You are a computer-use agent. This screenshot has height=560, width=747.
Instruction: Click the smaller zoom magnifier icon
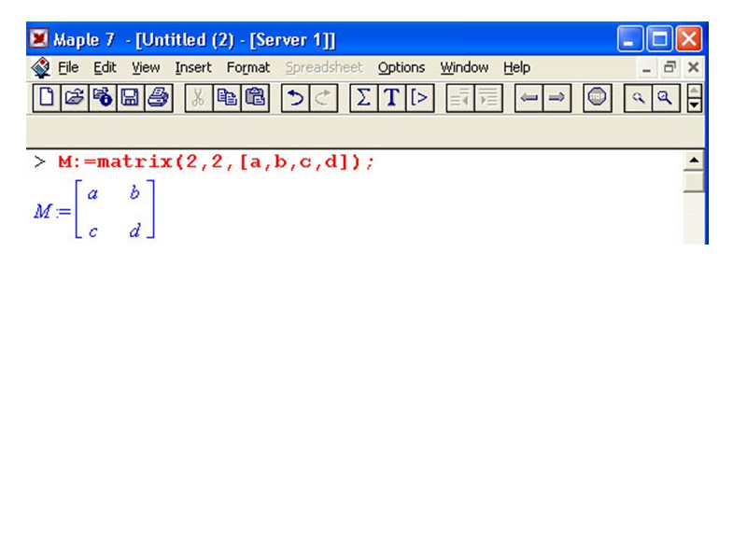(638, 98)
